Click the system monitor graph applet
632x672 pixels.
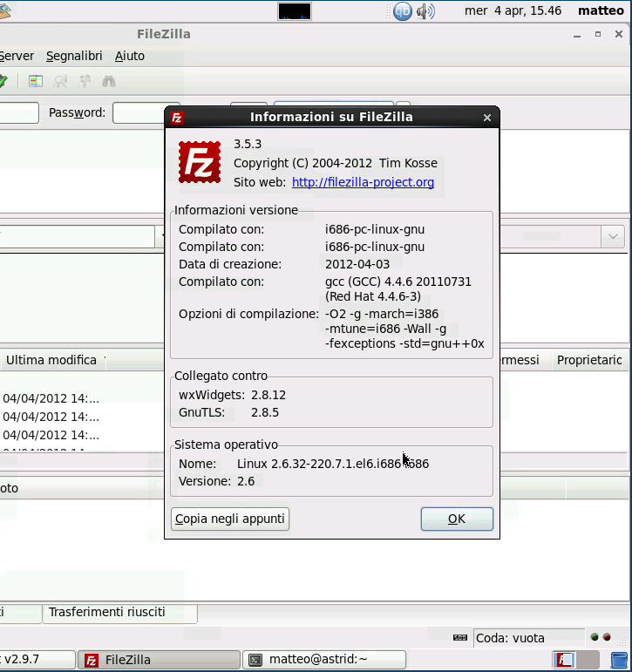point(295,11)
